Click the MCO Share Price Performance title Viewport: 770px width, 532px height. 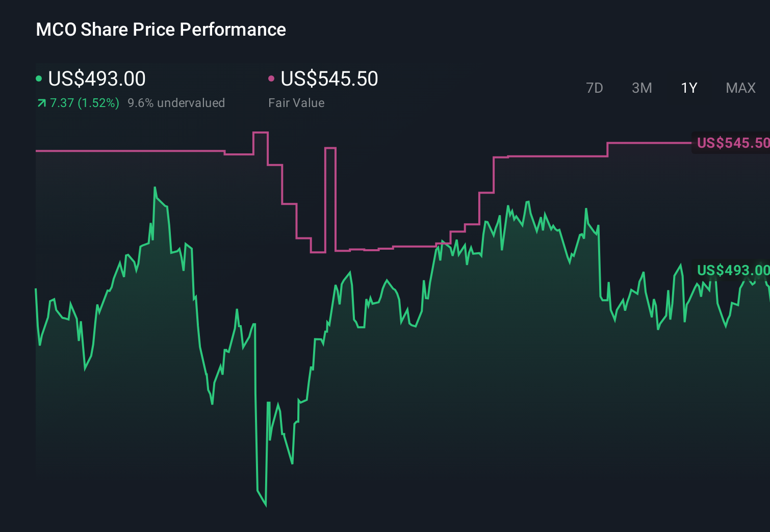point(160,29)
